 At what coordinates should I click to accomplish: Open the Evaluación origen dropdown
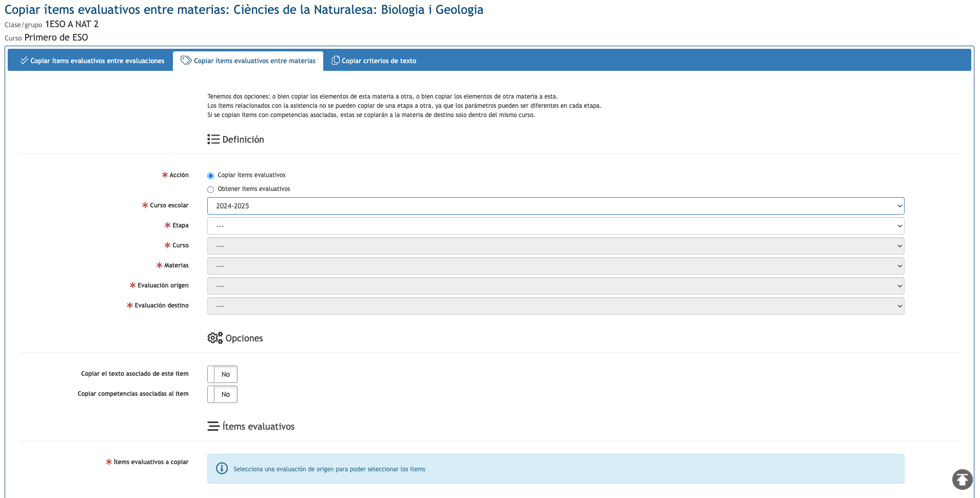[x=556, y=286]
